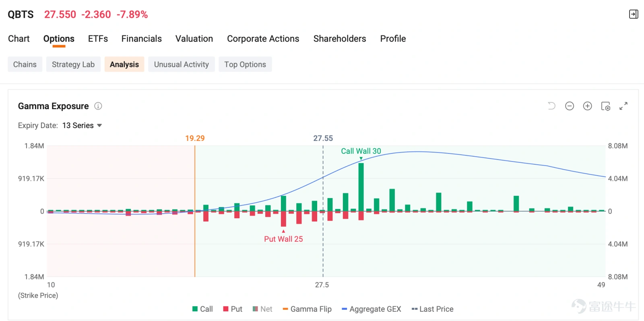This screenshot has height=321, width=644.
Task: Toggle the Call series in legend
Action: pos(202,309)
